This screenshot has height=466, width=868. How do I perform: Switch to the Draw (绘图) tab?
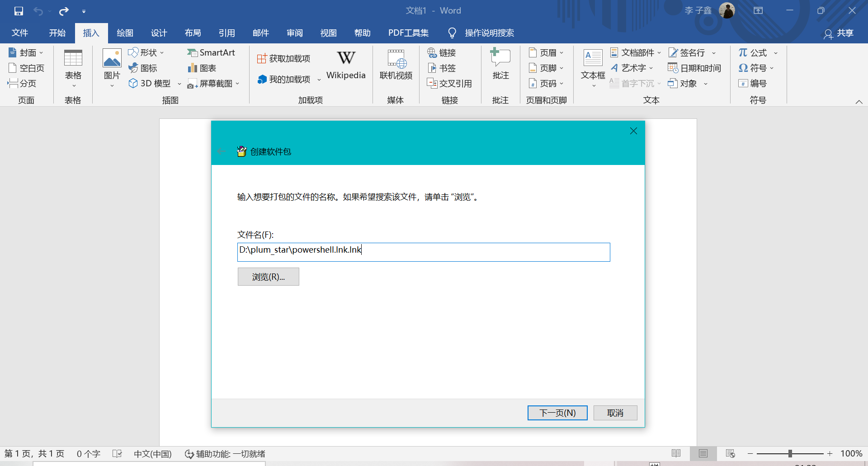[125, 33]
